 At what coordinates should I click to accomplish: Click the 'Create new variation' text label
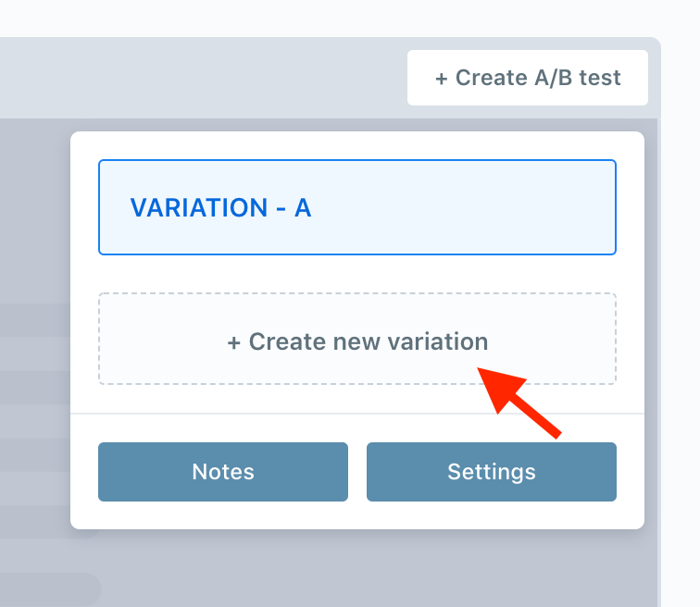369,342
